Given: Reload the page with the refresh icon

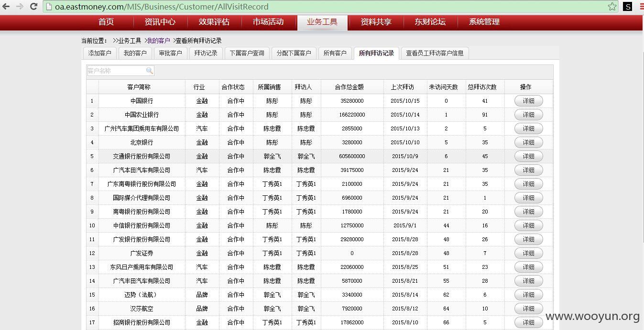Looking at the screenshot, I should pos(33,7).
